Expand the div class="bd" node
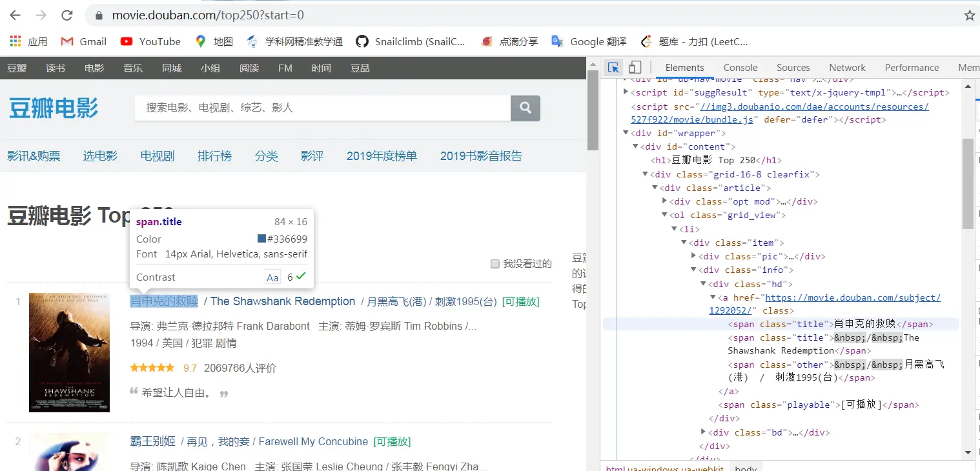980x471 pixels. click(703, 432)
